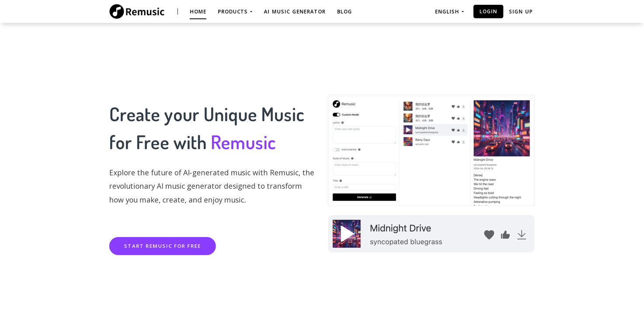Screen dimensions: 644x336
Task: Enable the Instrumental toggle
Action: pos(336,149)
